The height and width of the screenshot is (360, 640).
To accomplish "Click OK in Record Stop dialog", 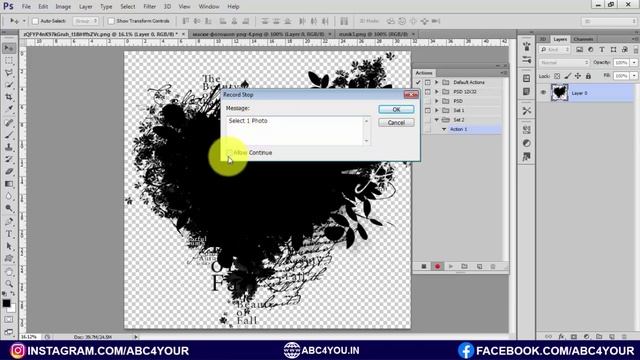I will [x=396, y=109].
